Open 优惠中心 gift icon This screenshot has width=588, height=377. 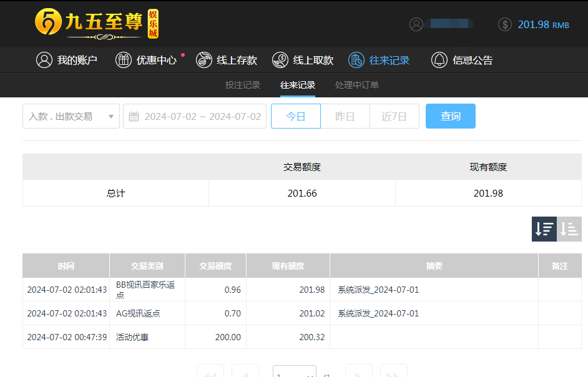coord(124,61)
